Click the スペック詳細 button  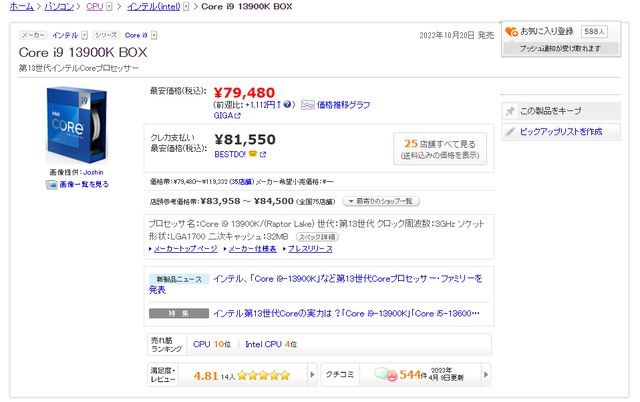click(x=318, y=237)
